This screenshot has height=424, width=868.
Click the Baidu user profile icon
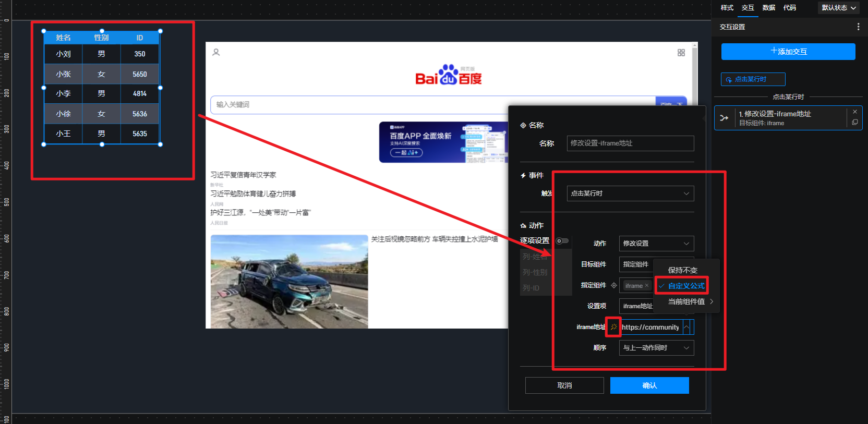[x=216, y=52]
